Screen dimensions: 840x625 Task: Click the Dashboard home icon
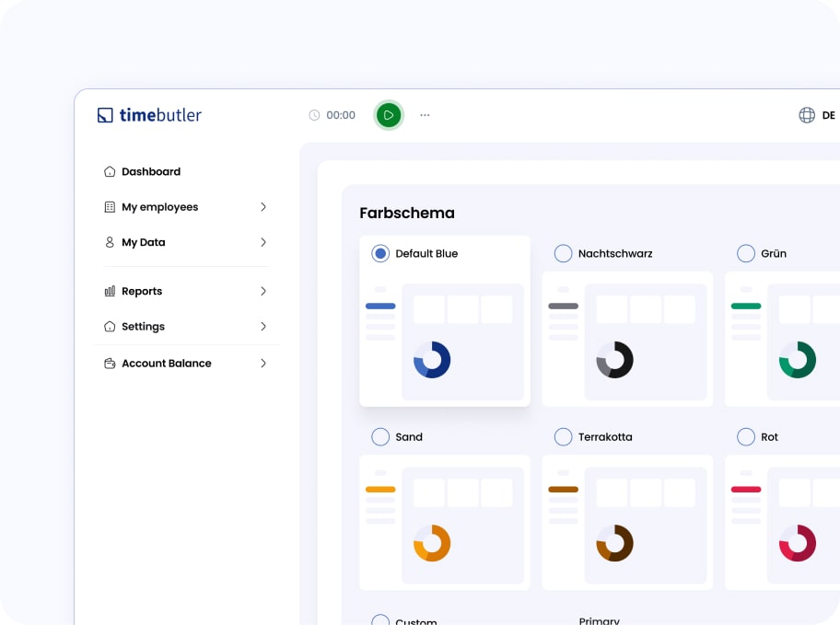(110, 171)
